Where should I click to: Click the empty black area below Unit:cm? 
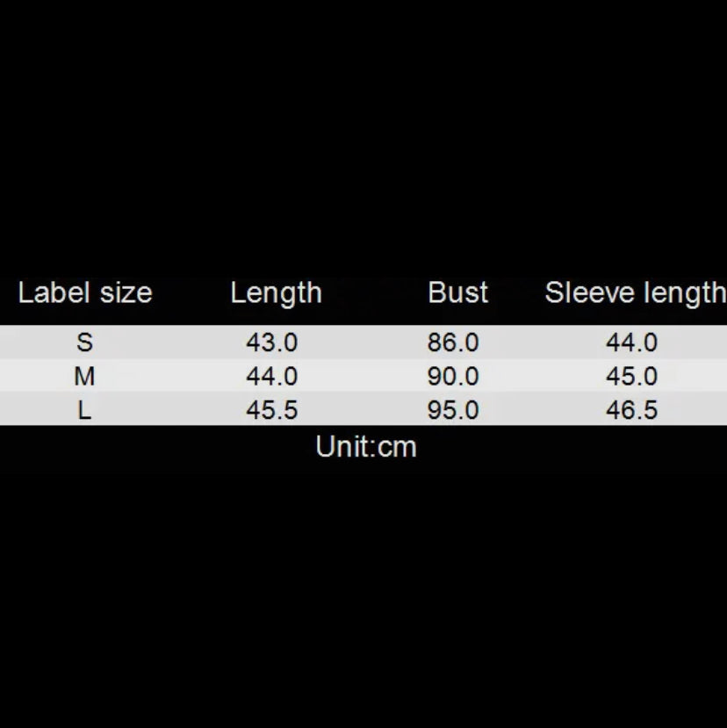tap(363, 597)
